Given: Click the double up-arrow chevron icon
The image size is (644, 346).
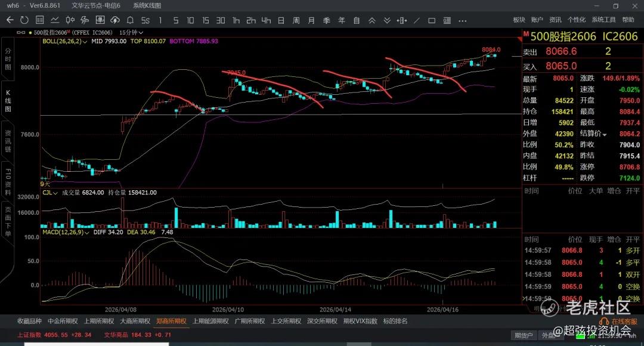Looking at the screenshot, I should [x=372, y=20].
